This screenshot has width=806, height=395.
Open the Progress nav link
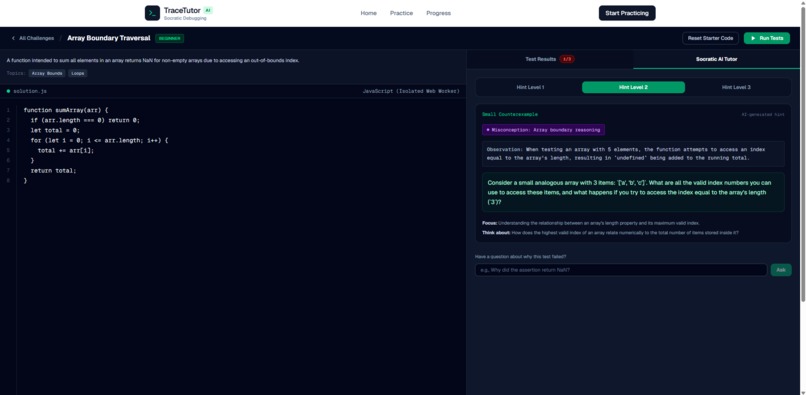pos(438,13)
